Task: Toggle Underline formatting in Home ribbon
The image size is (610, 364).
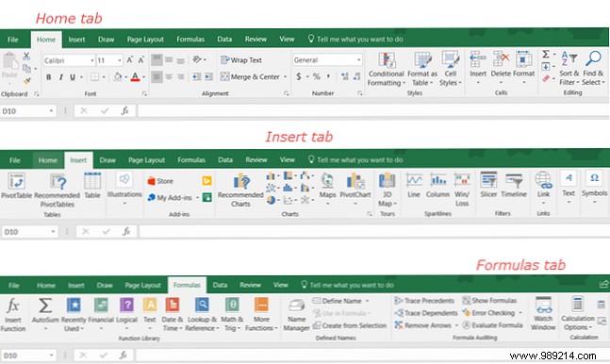Action: [73, 77]
